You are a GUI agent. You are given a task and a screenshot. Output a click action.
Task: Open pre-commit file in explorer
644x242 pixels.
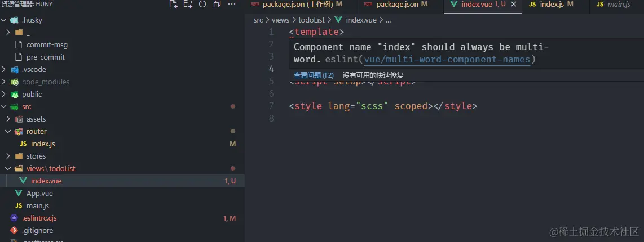click(x=46, y=57)
